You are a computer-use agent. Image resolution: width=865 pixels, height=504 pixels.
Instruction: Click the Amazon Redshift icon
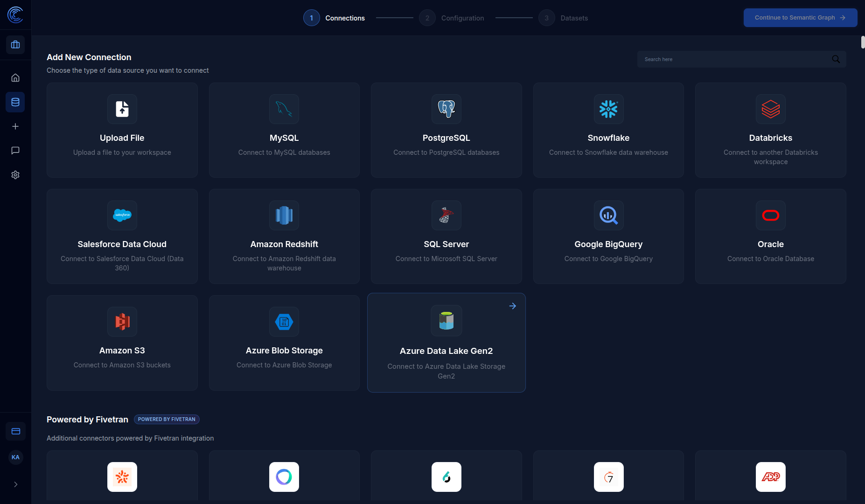pyautogui.click(x=284, y=215)
